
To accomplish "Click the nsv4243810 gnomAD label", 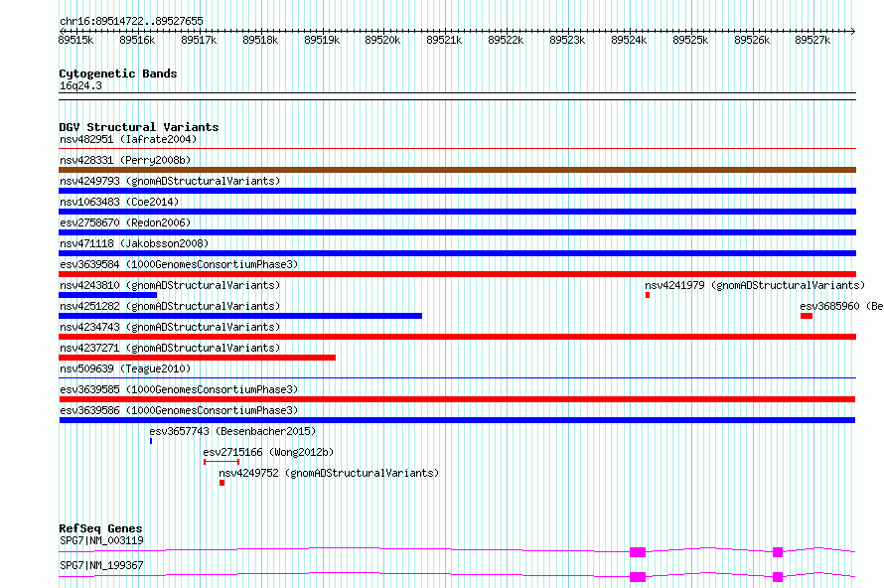I will point(170,285).
